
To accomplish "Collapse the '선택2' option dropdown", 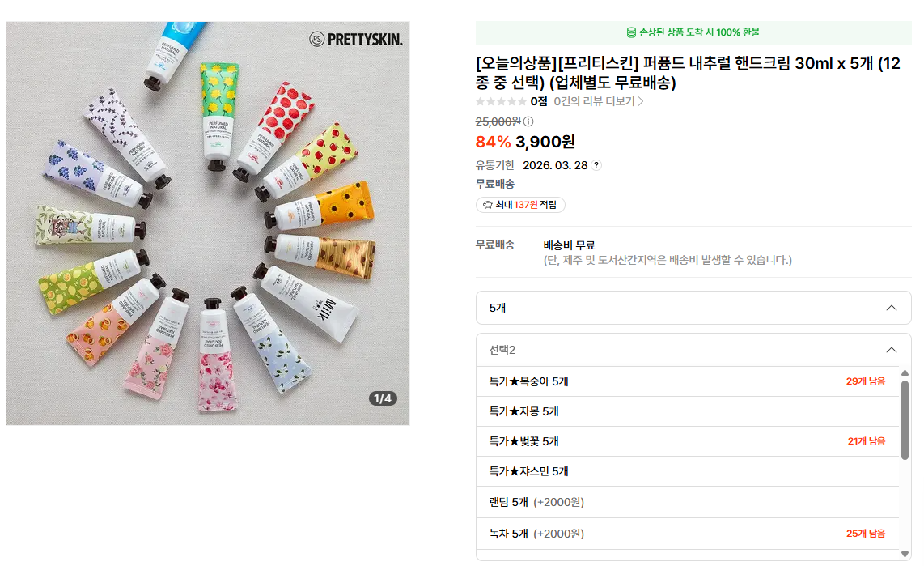I will (693, 350).
